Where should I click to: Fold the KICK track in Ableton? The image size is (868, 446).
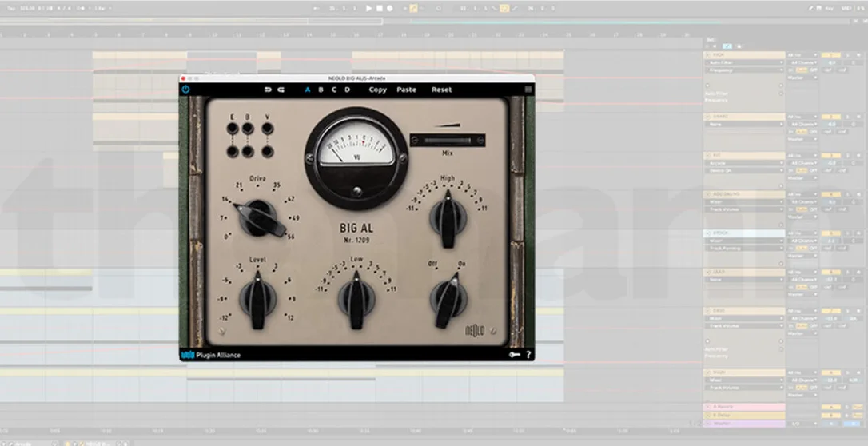pyautogui.click(x=707, y=55)
